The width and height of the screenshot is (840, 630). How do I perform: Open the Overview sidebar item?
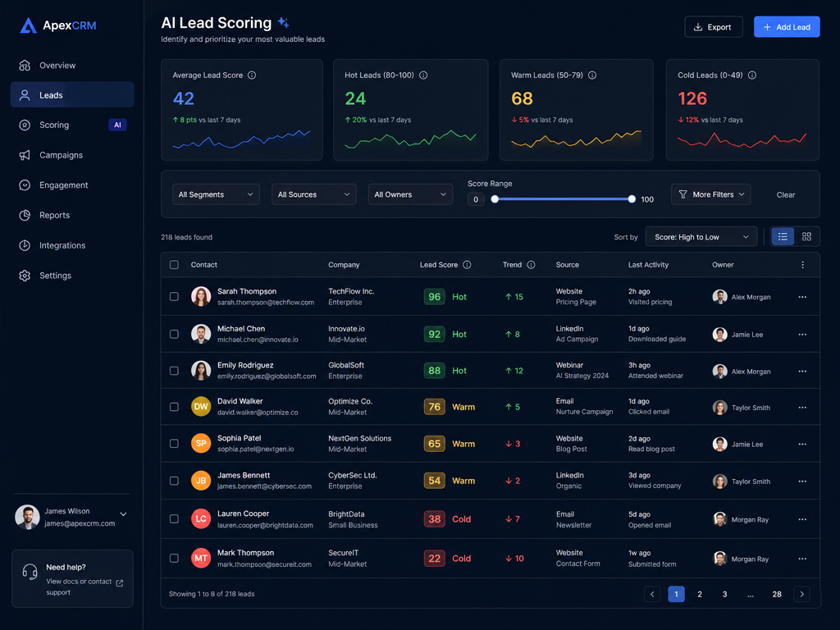(72, 66)
